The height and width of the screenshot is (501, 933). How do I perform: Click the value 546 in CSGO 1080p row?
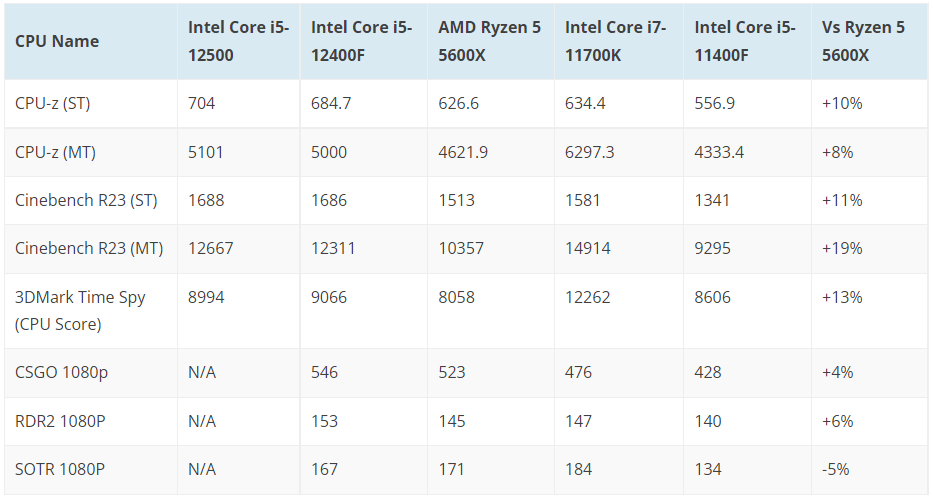coord(324,372)
